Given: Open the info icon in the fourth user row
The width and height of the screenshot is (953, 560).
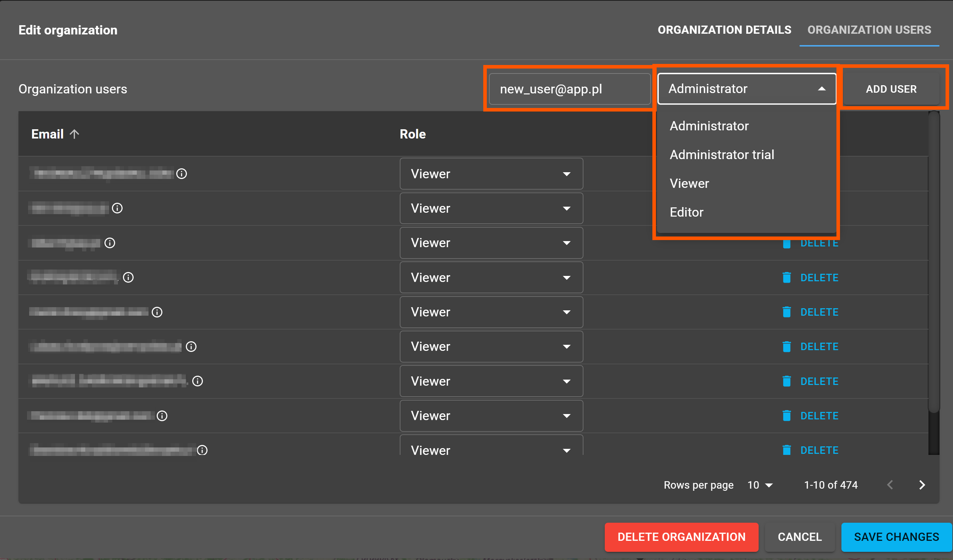Looking at the screenshot, I should [x=128, y=277].
